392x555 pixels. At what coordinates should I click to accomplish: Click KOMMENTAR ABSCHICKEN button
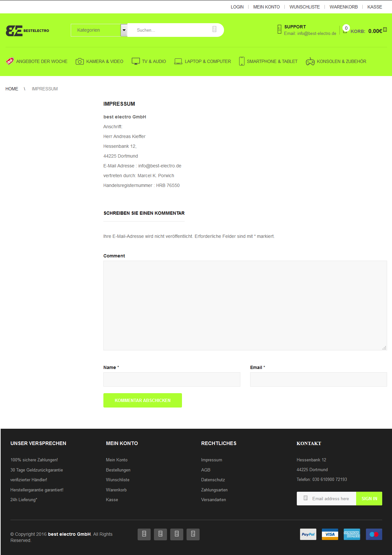tap(143, 400)
